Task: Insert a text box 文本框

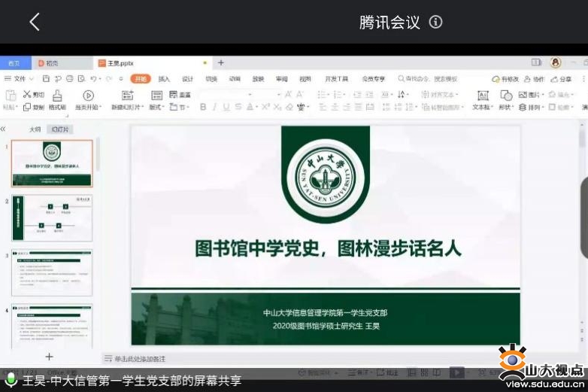Action: (x=482, y=100)
